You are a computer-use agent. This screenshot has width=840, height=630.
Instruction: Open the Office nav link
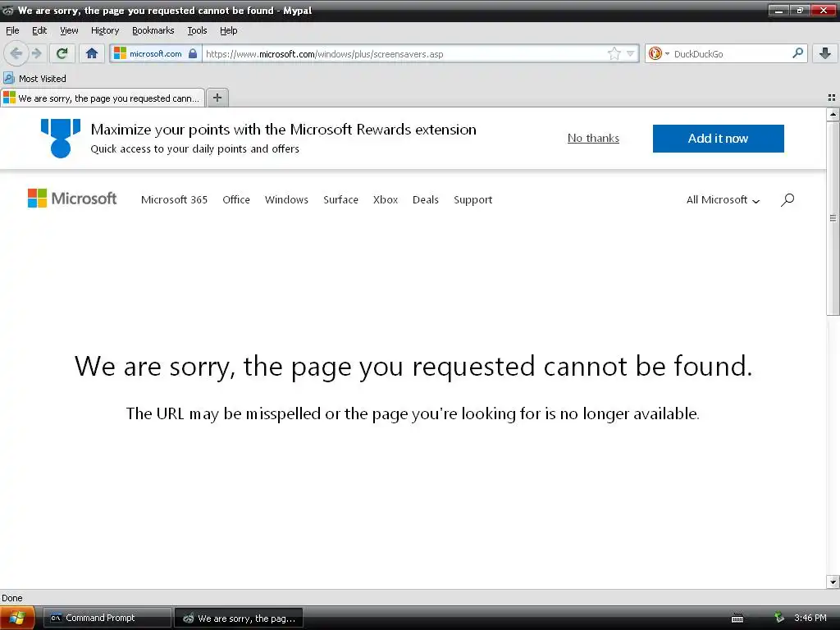click(236, 200)
